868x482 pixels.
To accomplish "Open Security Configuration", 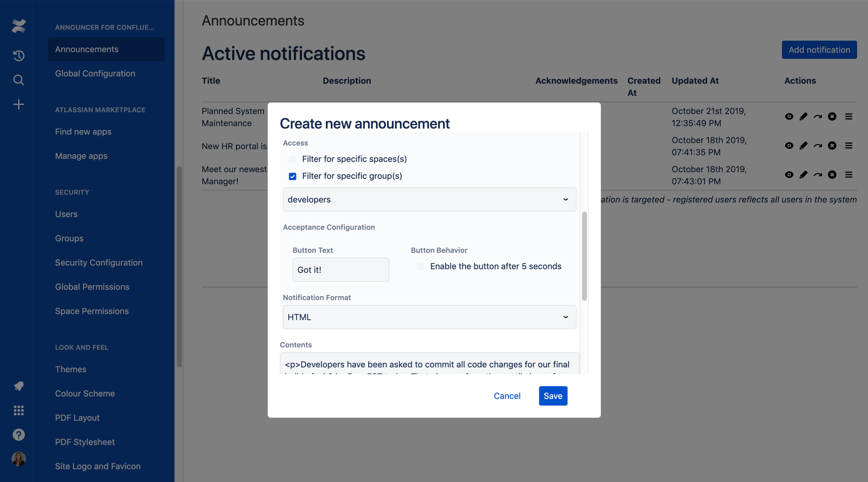I will (x=99, y=262).
